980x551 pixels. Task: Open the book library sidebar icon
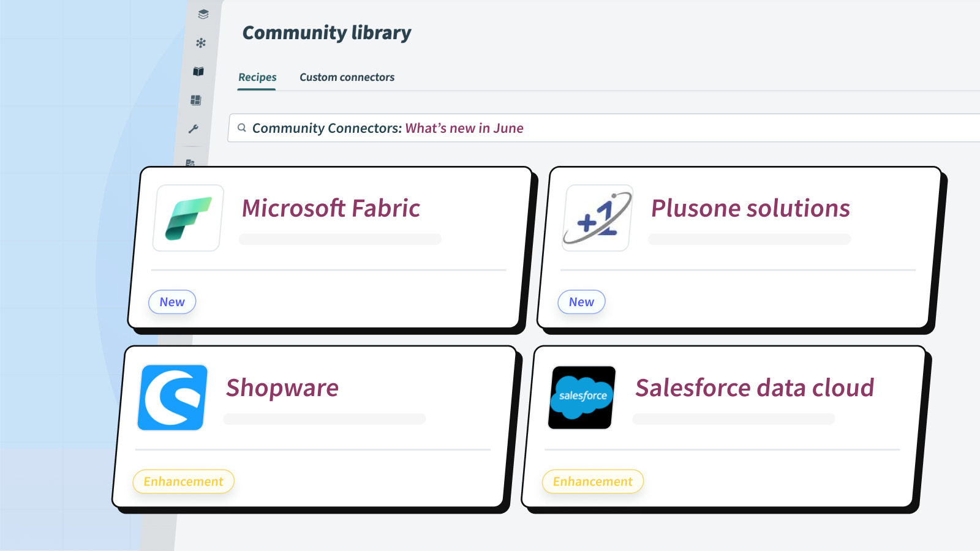[198, 72]
